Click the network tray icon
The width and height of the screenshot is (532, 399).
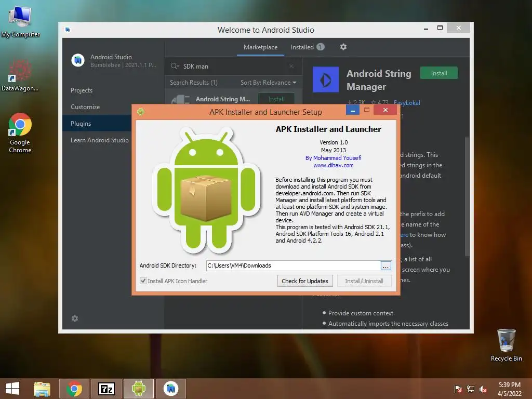point(471,389)
